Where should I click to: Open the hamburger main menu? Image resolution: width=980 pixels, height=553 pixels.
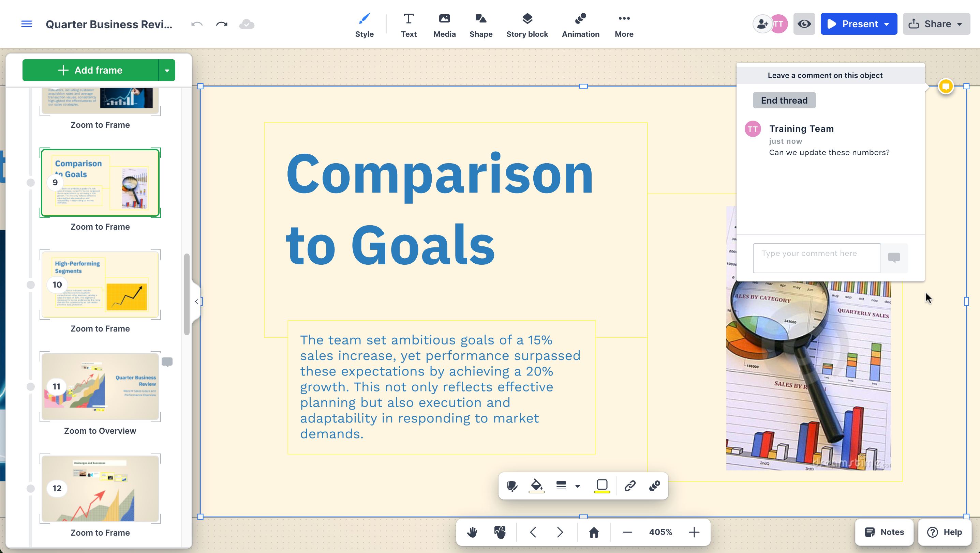pyautogui.click(x=26, y=24)
